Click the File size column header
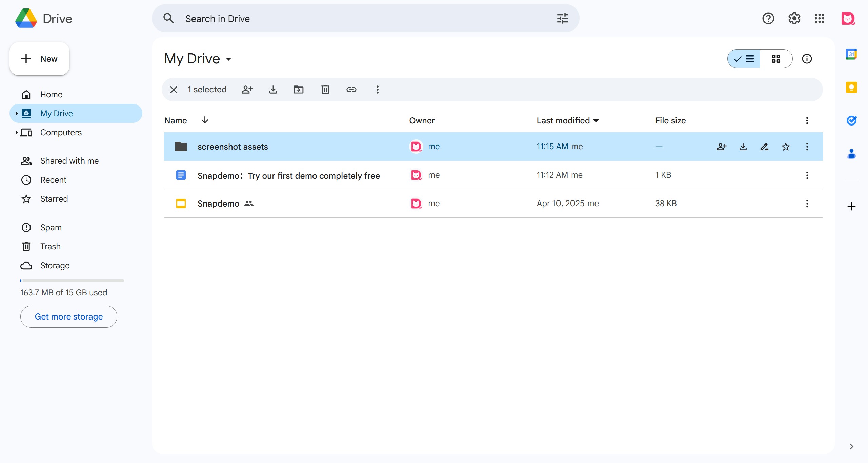 tap(670, 120)
